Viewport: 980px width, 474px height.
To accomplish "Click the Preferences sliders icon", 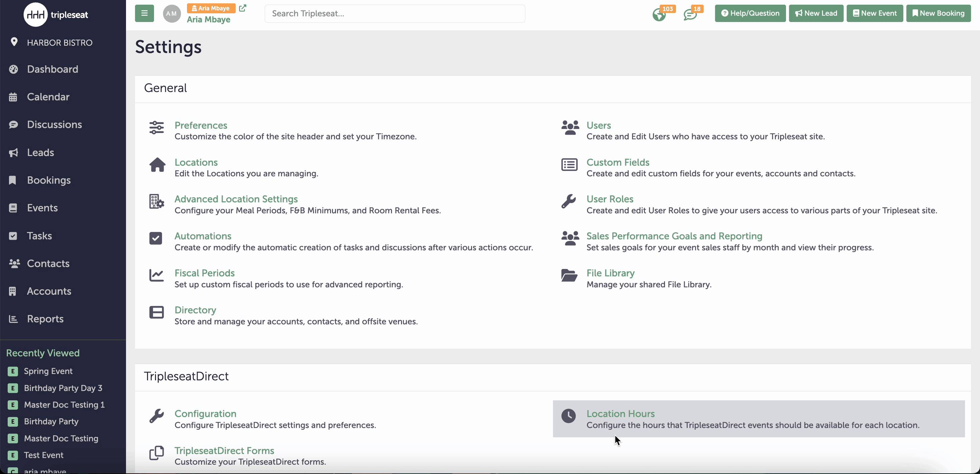I will tap(156, 128).
